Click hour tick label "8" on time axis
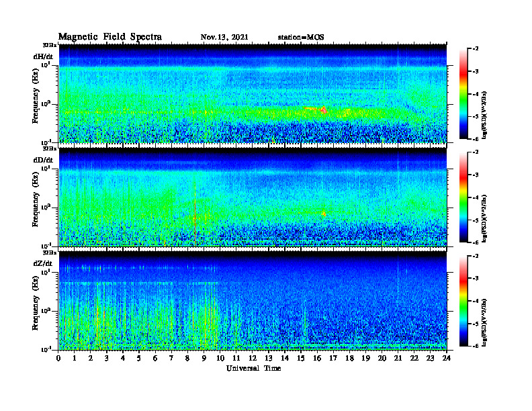 click(x=187, y=359)
